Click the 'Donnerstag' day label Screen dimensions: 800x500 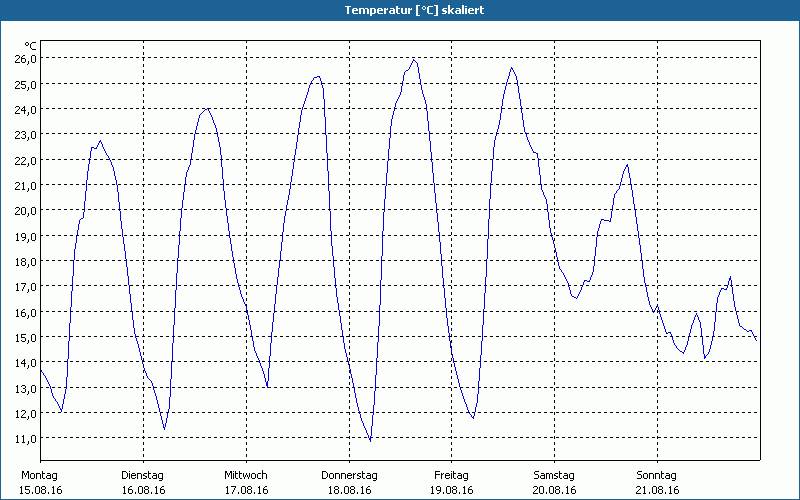point(349,476)
